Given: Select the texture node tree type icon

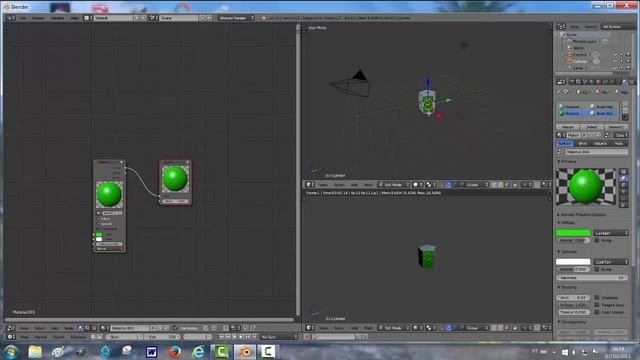Looking at the screenshot, I should click(94, 328).
